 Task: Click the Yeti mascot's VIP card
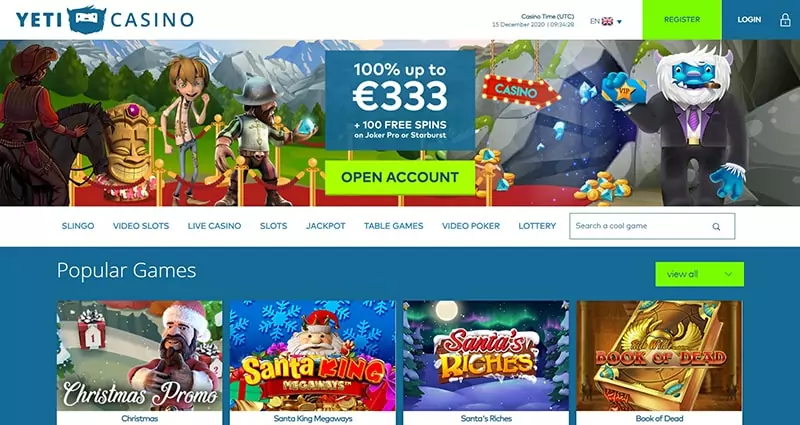tap(623, 91)
